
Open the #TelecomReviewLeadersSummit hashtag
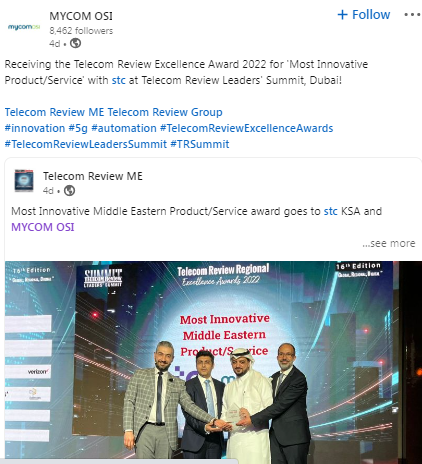pos(86,144)
